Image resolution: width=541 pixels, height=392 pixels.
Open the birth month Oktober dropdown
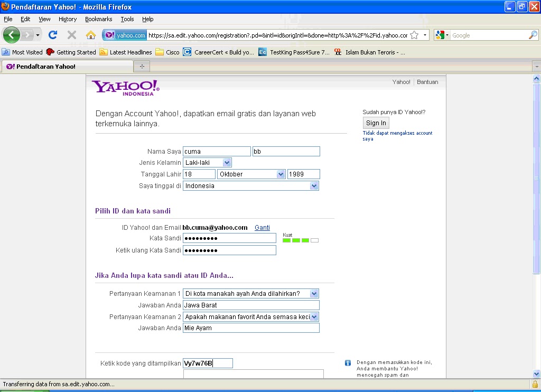tap(251, 174)
